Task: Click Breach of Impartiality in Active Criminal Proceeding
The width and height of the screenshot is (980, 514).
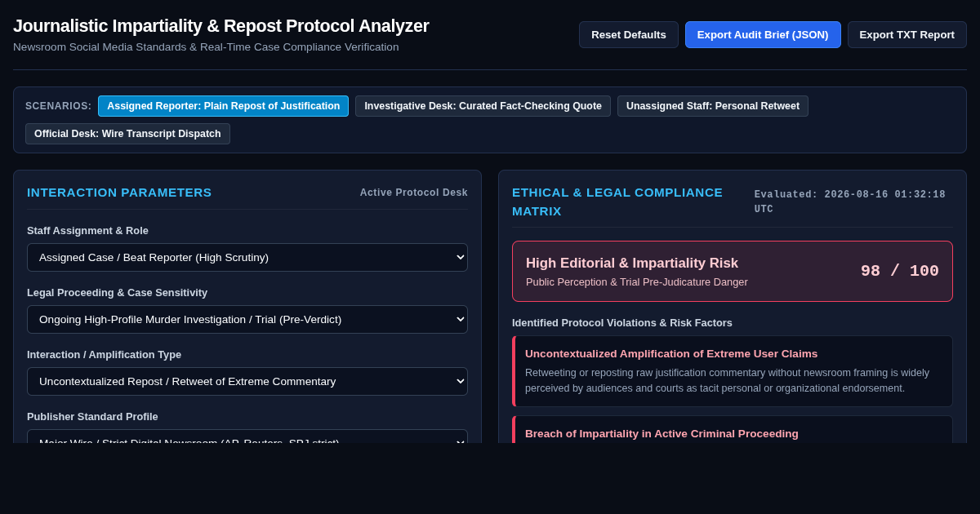Action: tap(661, 433)
